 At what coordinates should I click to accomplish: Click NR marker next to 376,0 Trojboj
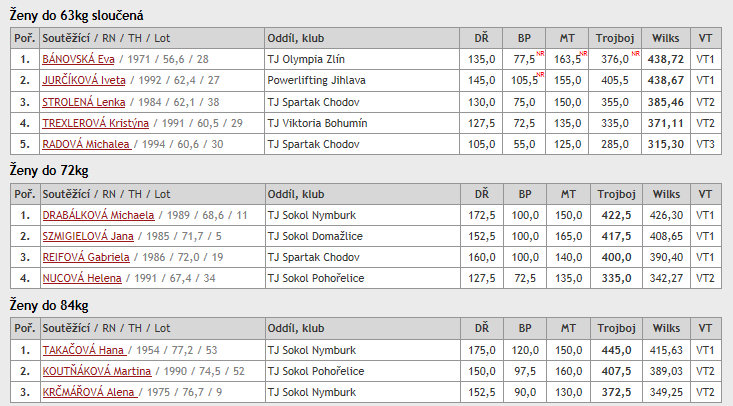click(635, 54)
